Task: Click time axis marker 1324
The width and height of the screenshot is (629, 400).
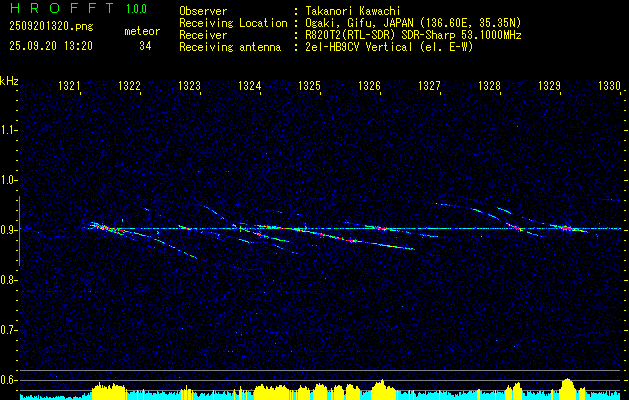Action: (250, 85)
